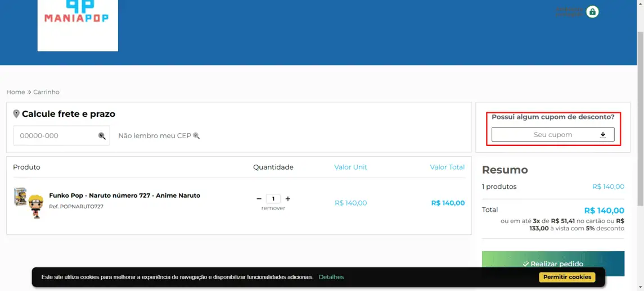Image resolution: width=644 pixels, height=291 pixels.
Task: Click the ManiaPop store logo
Action: click(x=78, y=25)
